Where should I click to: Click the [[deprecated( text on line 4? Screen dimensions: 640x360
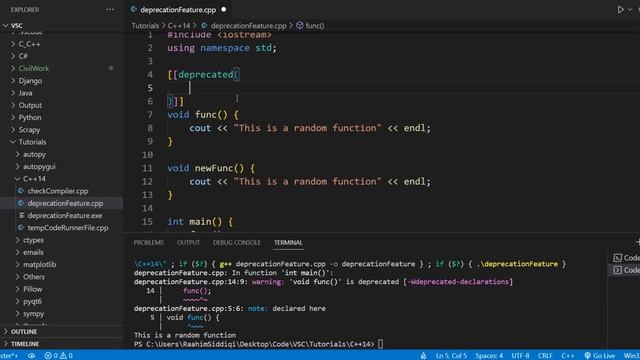pyautogui.click(x=203, y=75)
